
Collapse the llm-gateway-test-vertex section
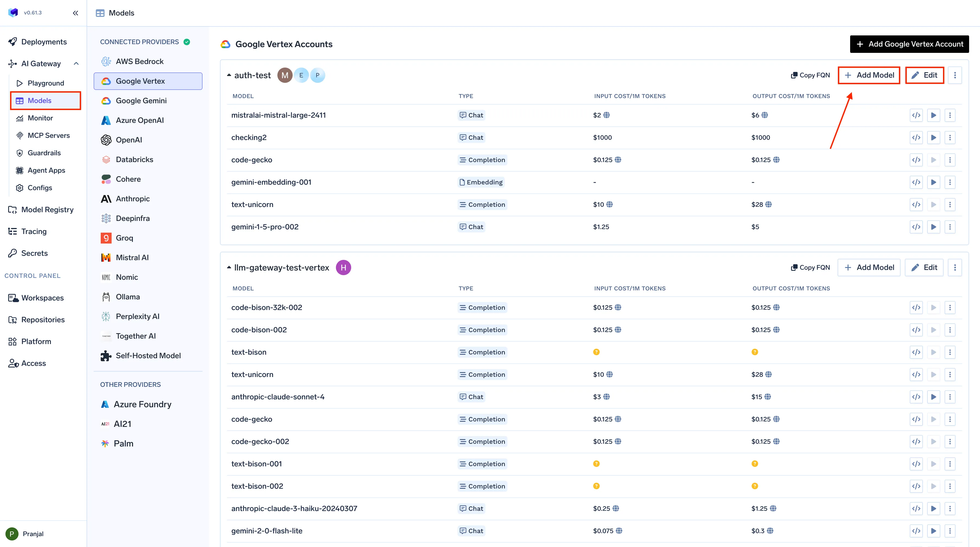tap(229, 267)
